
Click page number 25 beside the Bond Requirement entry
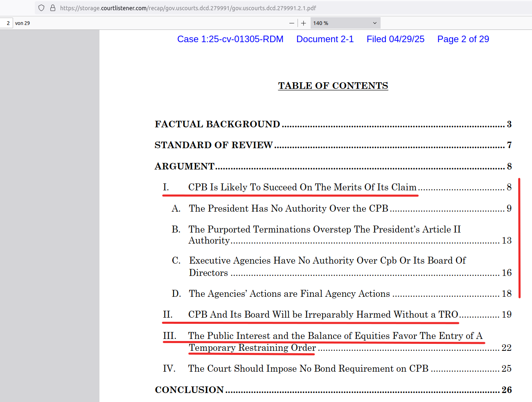(507, 368)
